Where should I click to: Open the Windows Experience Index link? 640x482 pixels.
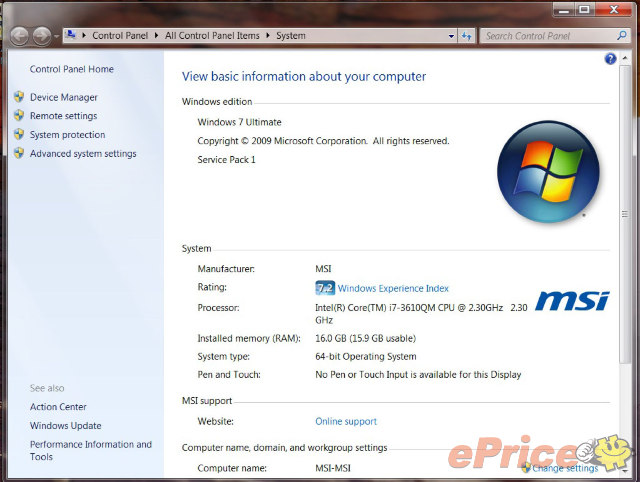393,288
